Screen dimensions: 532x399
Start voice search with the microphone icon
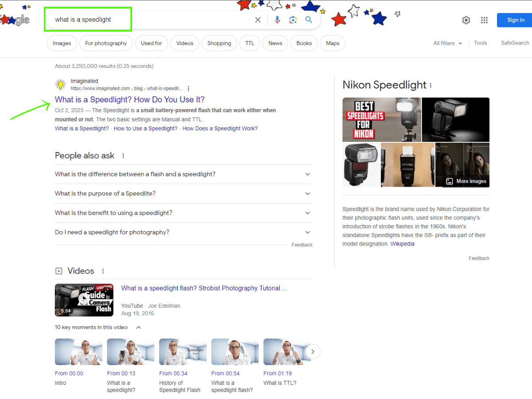(277, 20)
